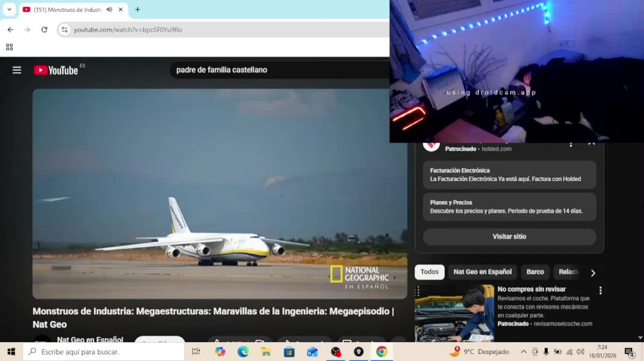Open the holded.com sponsored link
644x361 pixels.
point(497,149)
